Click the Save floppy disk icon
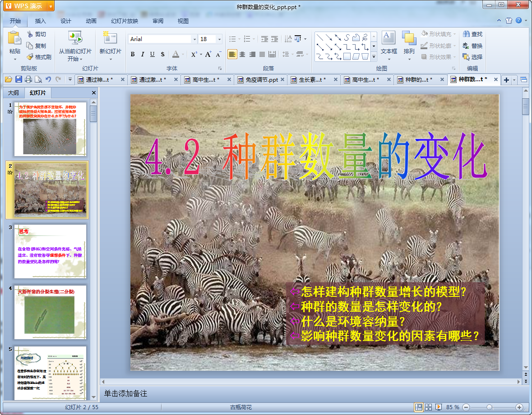Screen dimensions: 532x415 click(x=19, y=79)
